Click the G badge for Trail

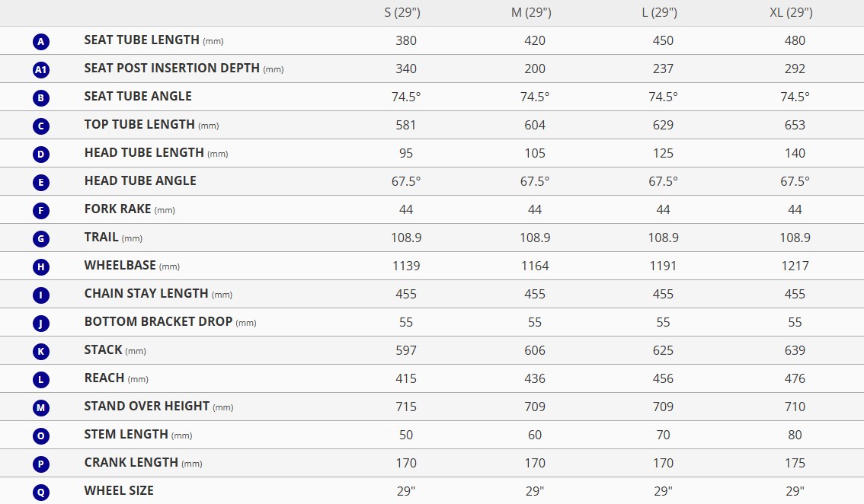point(41,238)
